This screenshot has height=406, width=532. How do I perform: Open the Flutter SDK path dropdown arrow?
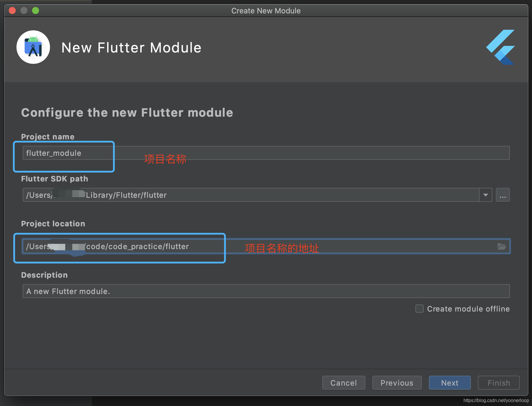tap(486, 195)
